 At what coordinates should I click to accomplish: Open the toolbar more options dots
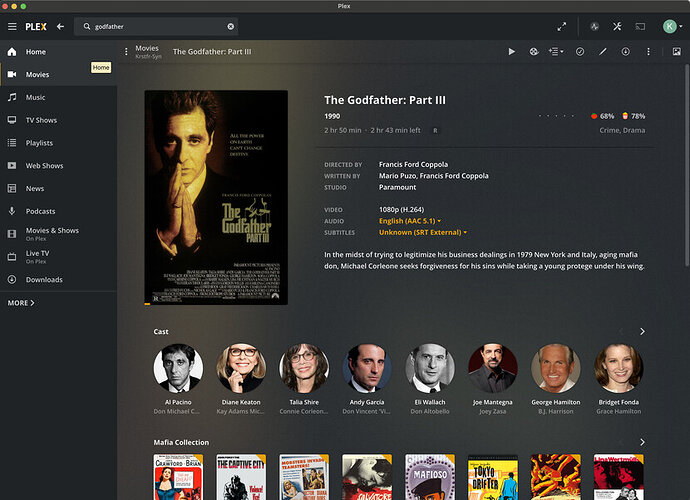click(648, 51)
